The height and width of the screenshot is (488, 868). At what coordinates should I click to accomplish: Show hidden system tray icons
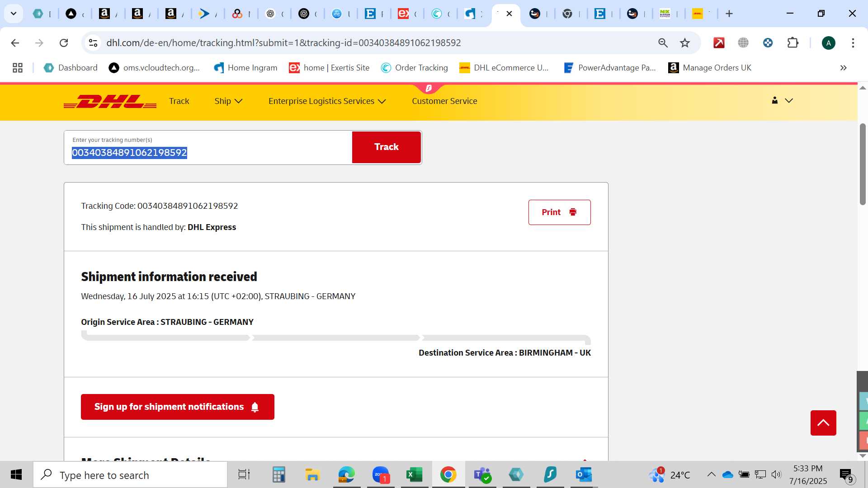(711, 474)
